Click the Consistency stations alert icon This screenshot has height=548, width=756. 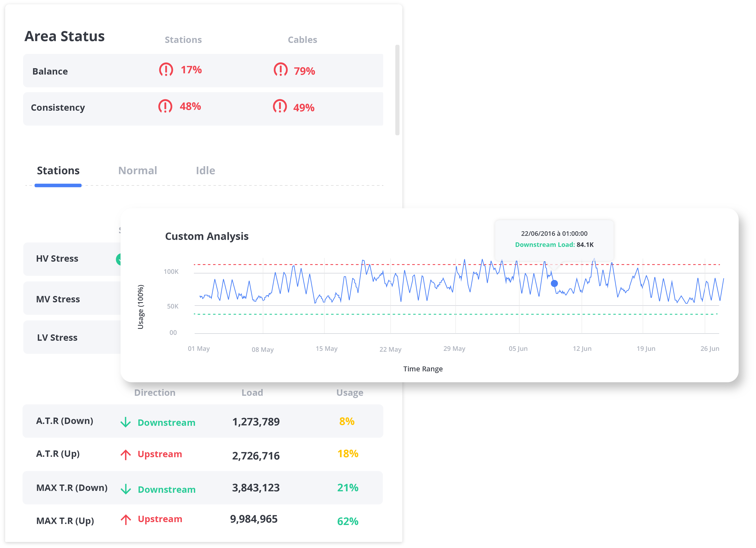pyautogui.click(x=165, y=106)
